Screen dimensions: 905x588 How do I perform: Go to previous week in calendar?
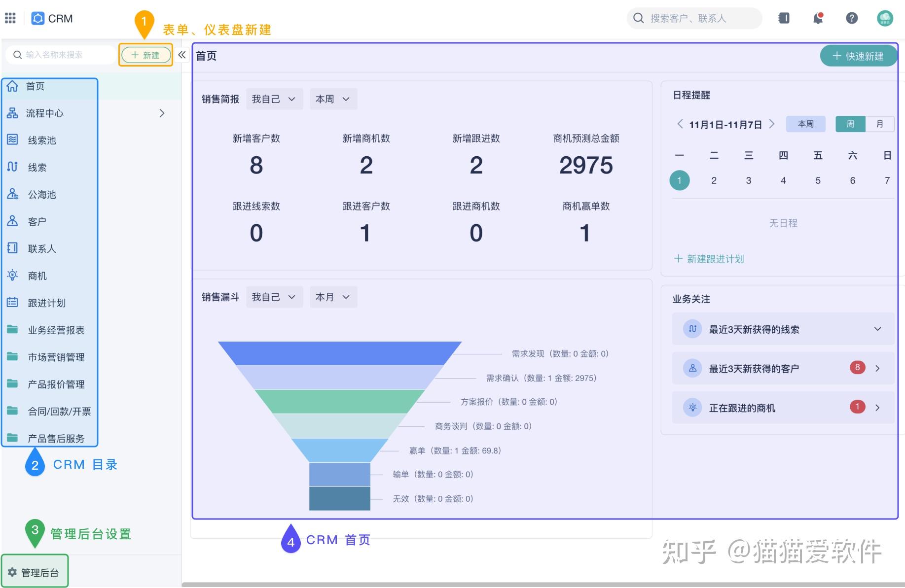(x=680, y=124)
